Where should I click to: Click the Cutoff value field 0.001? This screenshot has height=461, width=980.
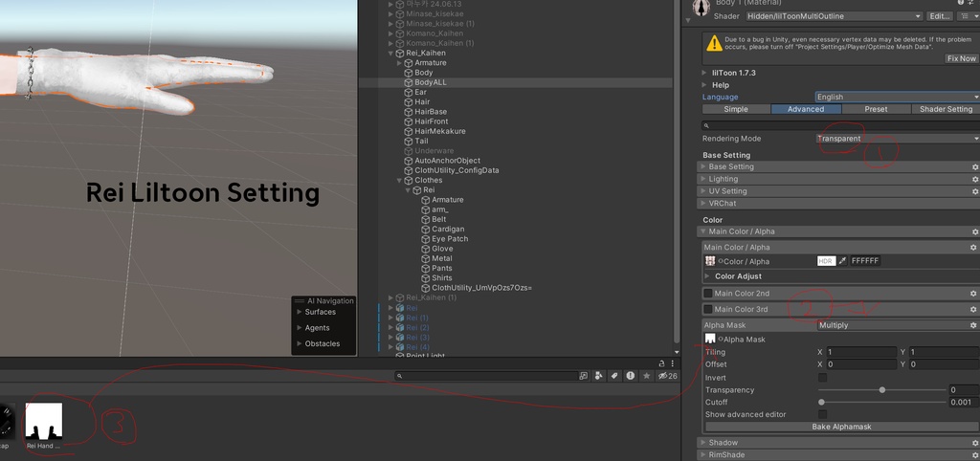[x=964, y=403]
